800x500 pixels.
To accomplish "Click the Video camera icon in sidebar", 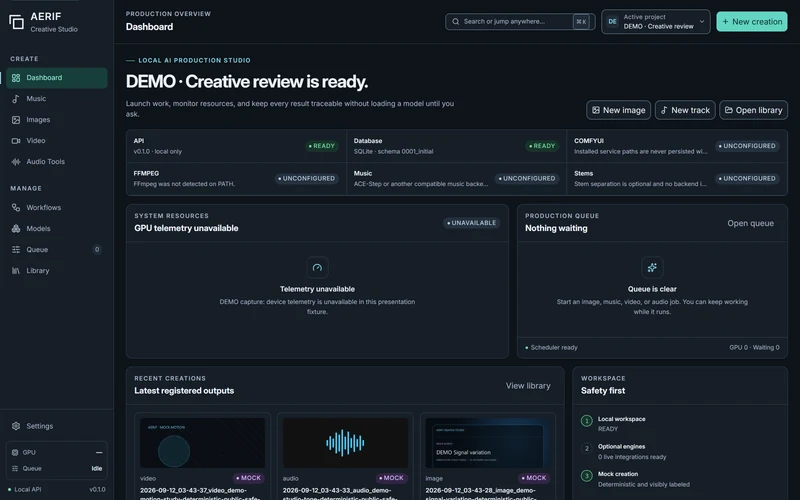I will coord(16,141).
